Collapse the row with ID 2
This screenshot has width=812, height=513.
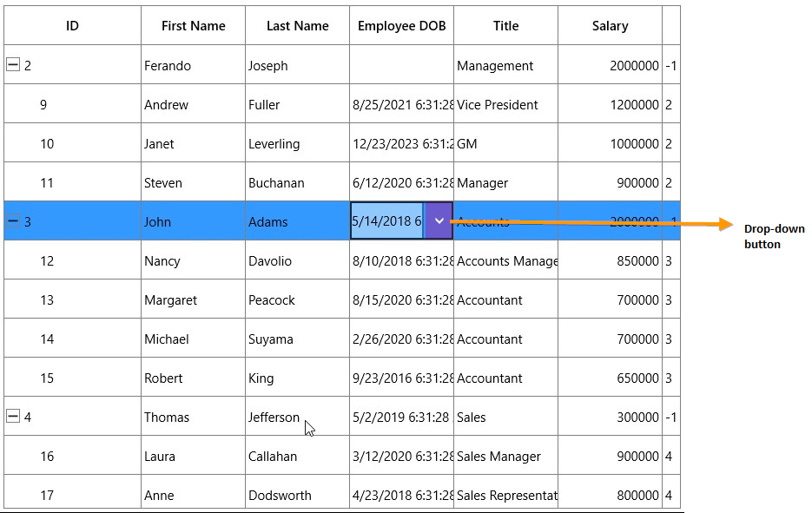tap(13, 65)
